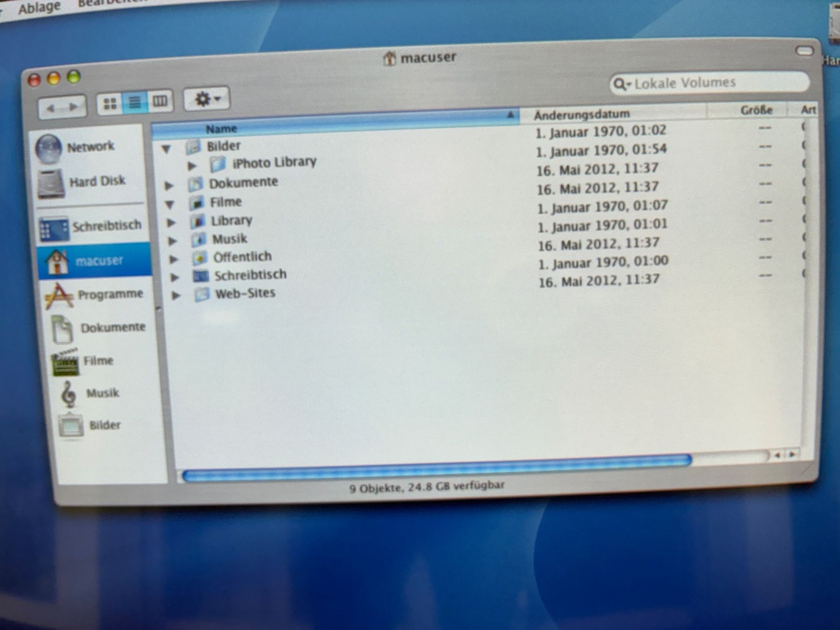The width and height of the screenshot is (840, 630).
Task: Select the Library folder icon
Action: click(x=198, y=221)
